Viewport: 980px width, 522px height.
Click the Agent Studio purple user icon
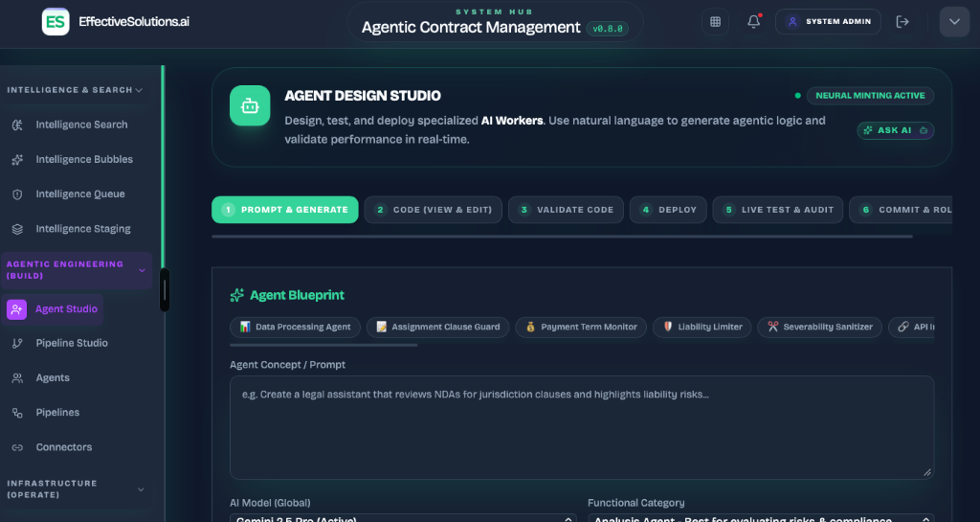point(17,309)
